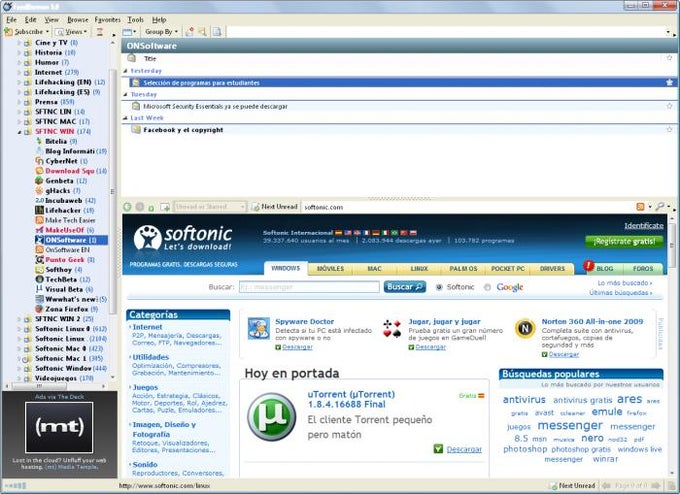Select the Softhoy feed icon
This screenshot has width=680, height=494.
(x=39, y=270)
